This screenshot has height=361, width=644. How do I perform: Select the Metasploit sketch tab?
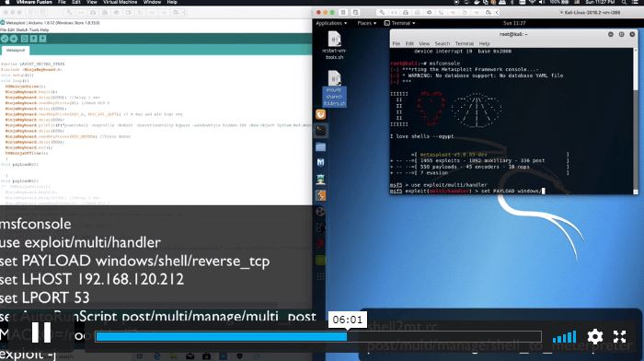click(x=16, y=50)
